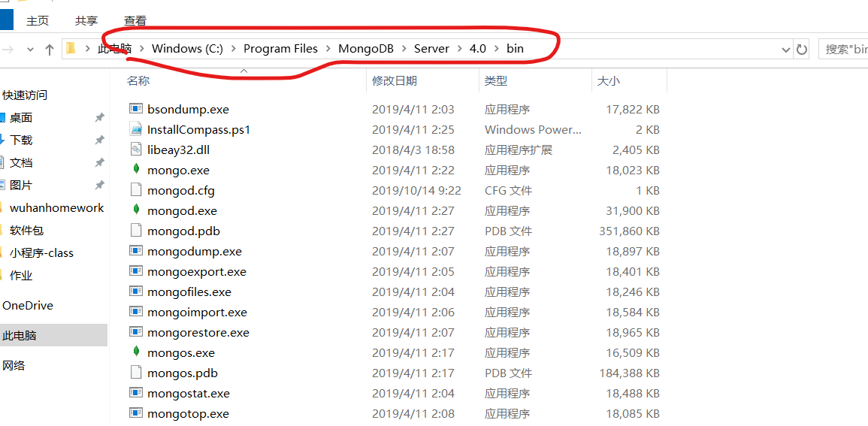The height and width of the screenshot is (426, 868).
Task: Click the mongorestore.exe application icon
Action: pos(135,332)
